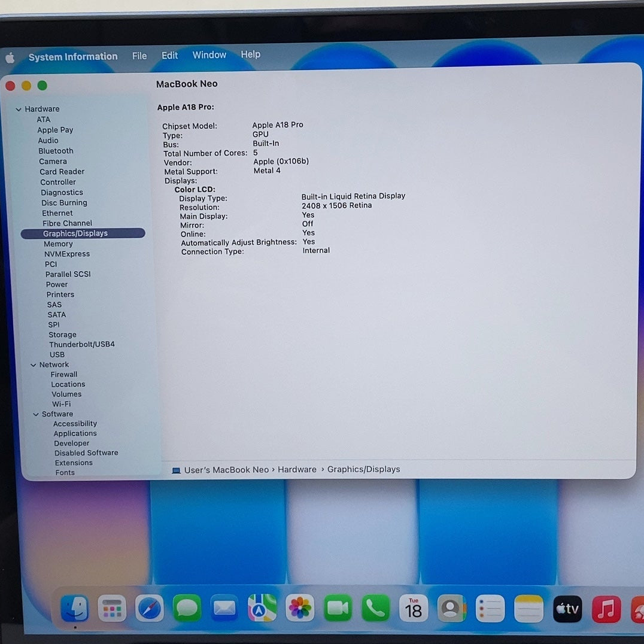The width and height of the screenshot is (644, 644).
Task: Select Audio in sidebar
Action: [48, 141]
